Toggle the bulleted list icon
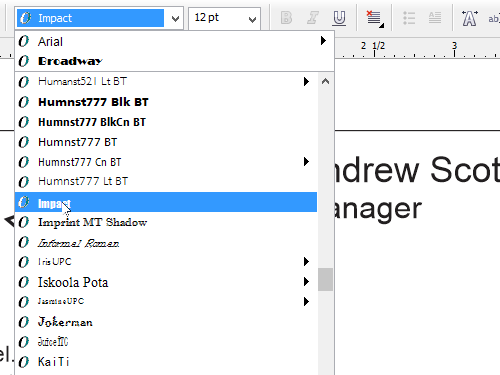 pos(409,18)
